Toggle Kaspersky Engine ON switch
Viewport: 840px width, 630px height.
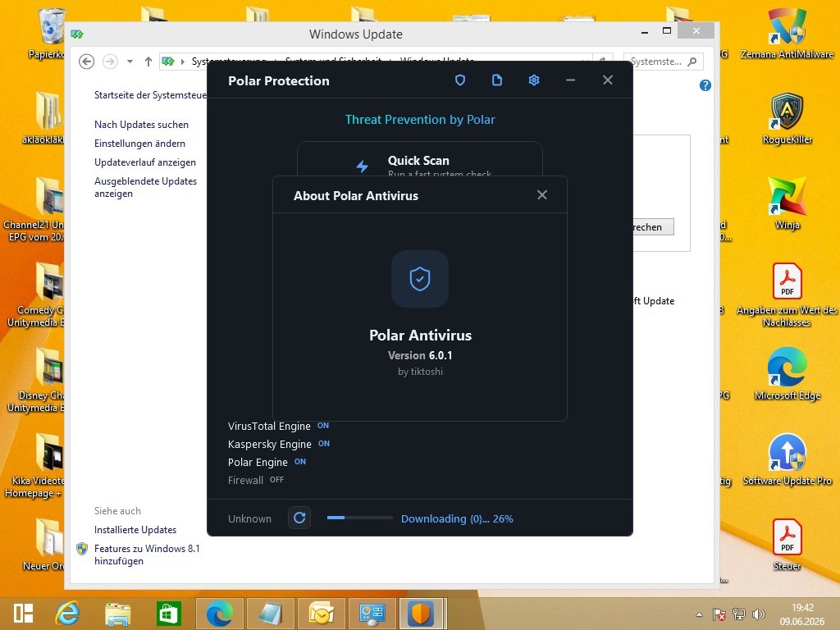324,444
